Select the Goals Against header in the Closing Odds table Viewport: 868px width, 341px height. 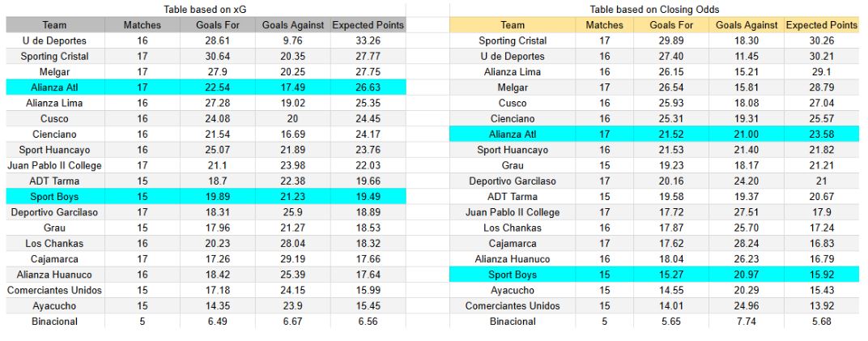coord(747,25)
